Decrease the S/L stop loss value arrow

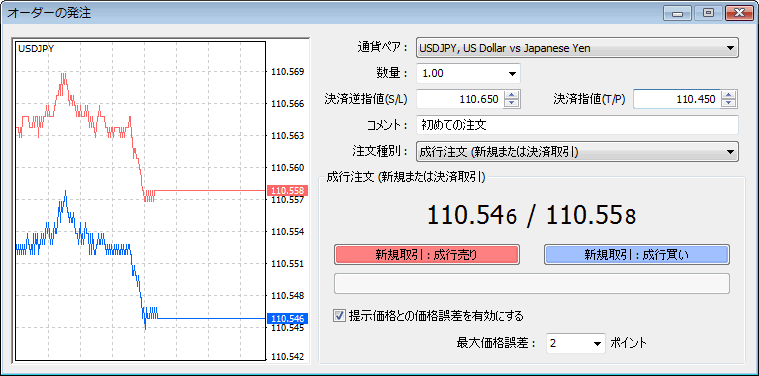click(511, 104)
